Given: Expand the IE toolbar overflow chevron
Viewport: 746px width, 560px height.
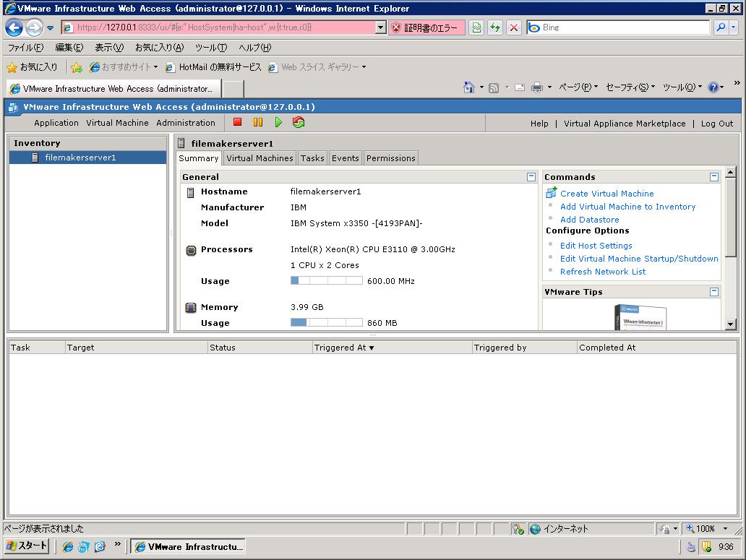Looking at the screenshot, I should click(737, 83).
